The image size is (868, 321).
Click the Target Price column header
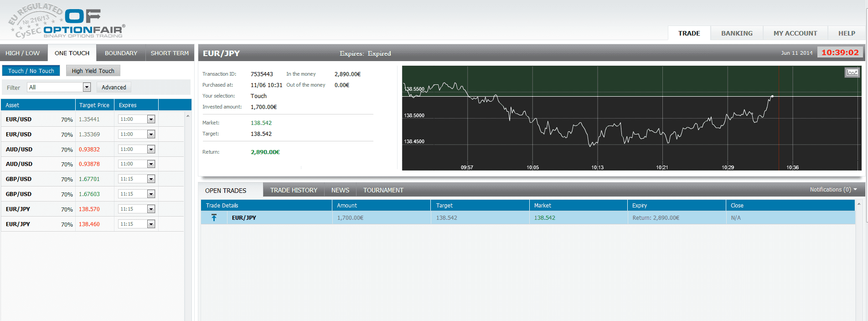(94, 105)
